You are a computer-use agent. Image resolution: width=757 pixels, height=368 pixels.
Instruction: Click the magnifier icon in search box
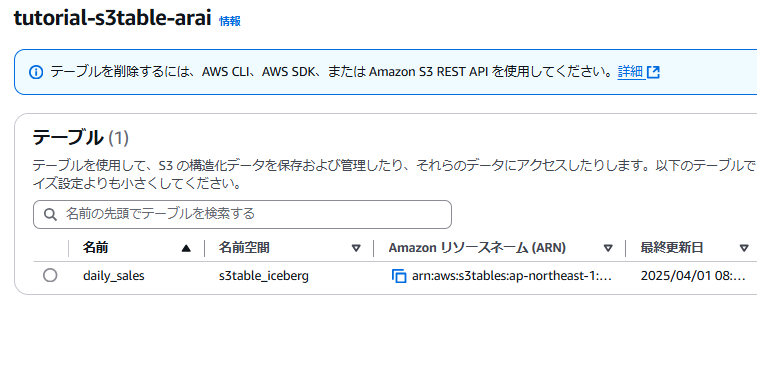(x=50, y=214)
